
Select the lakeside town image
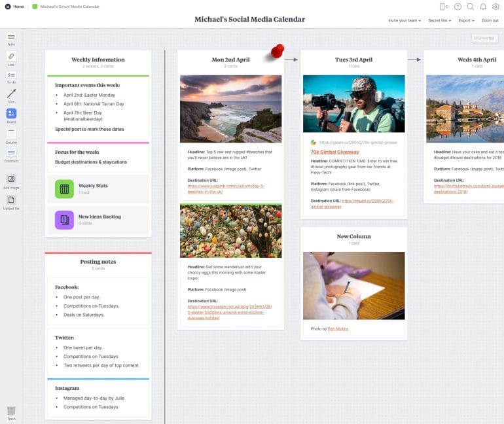tap(465, 109)
